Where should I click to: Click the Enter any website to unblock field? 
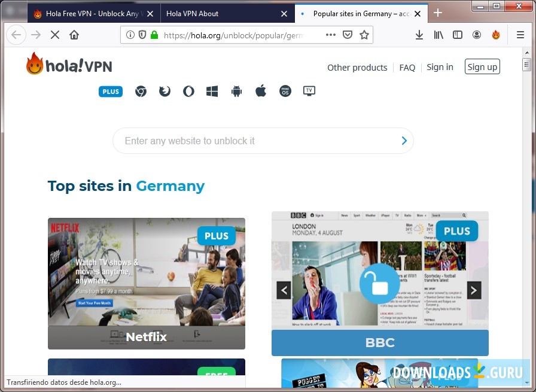click(x=239, y=141)
